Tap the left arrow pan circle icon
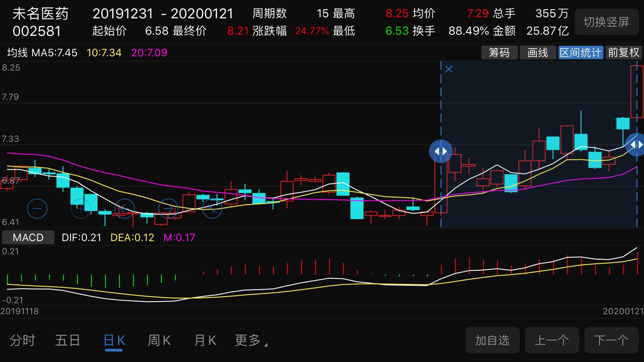This screenshot has width=644, height=362. pyautogui.click(x=125, y=209)
